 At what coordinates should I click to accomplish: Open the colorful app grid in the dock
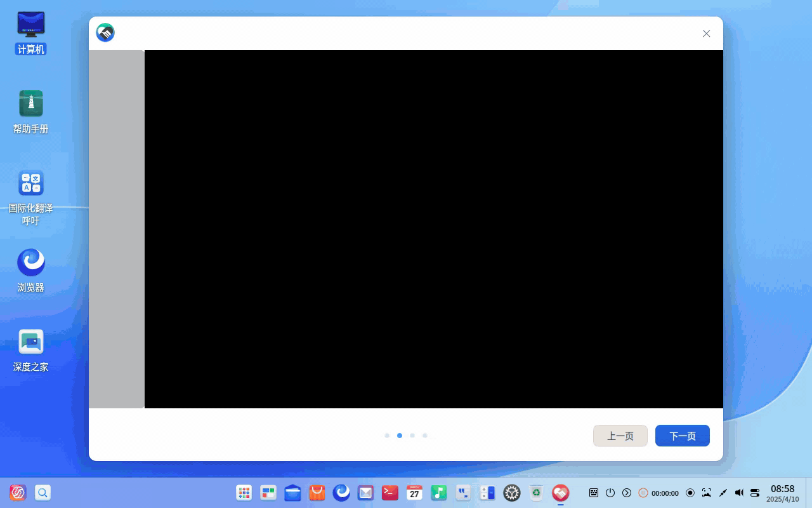tap(244, 493)
